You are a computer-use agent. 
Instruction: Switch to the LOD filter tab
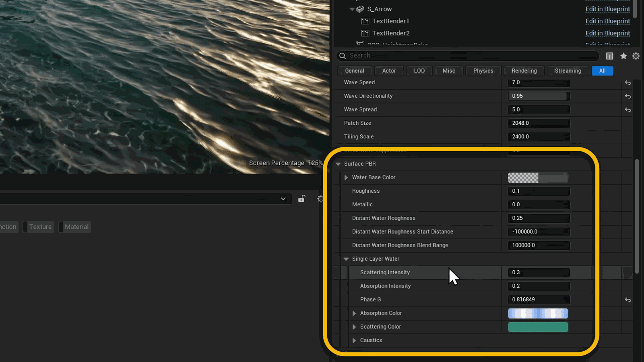pos(419,71)
